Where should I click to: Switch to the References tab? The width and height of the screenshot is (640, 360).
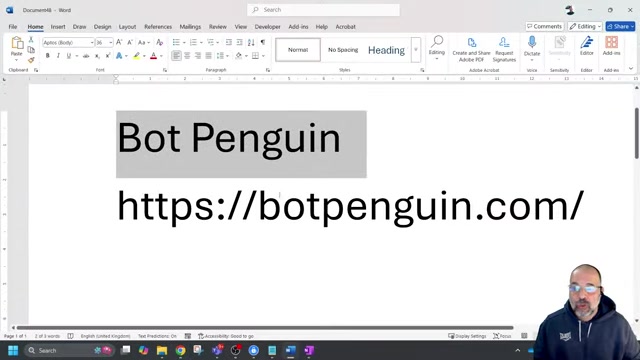point(158,27)
